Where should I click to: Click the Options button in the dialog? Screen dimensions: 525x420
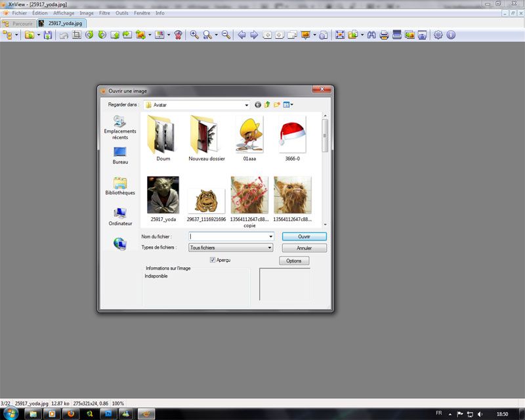click(x=293, y=261)
